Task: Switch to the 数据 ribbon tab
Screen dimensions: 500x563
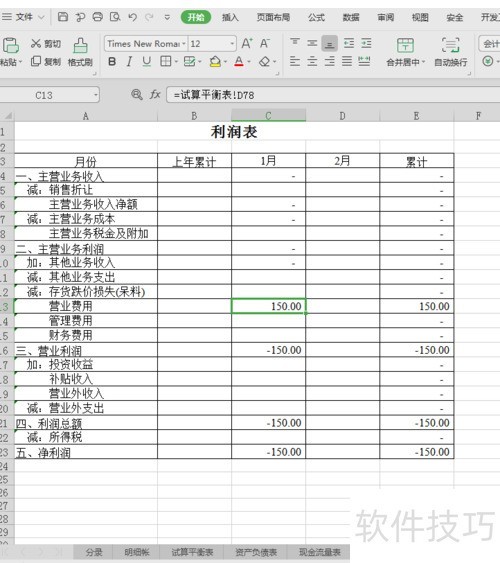Action: click(x=351, y=17)
